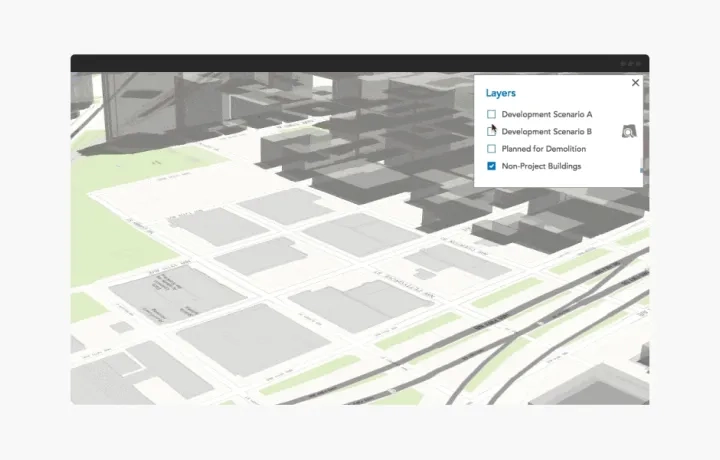The height and width of the screenshot is (460, 720).
Task: Enable the Development Scenario A checkbox
Action: tap(491, 114)
